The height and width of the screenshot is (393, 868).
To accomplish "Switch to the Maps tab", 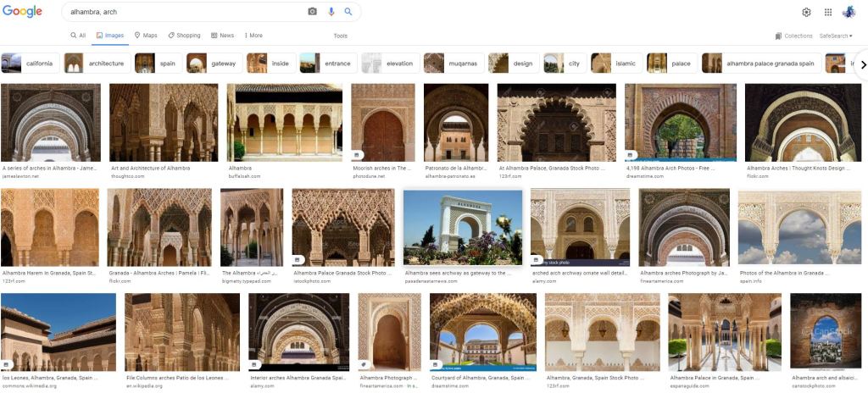I will click(x=145, y=36).
